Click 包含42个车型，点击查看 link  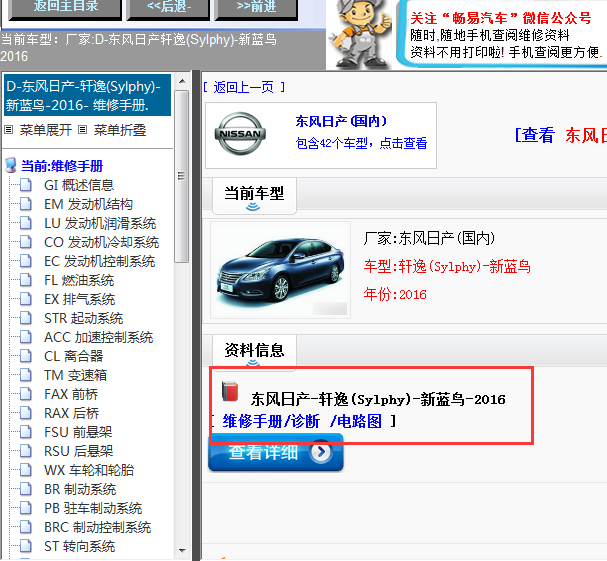[361, 143]
